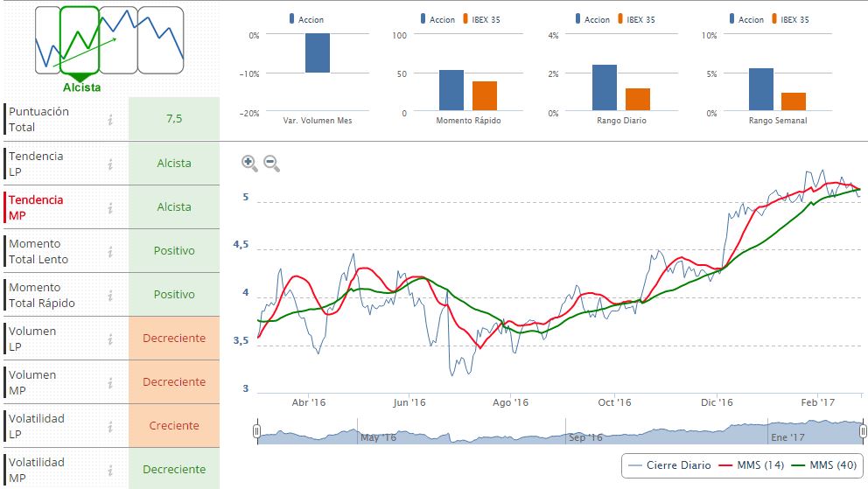The height and width of the screenshot is (489, 868).
Task: Click the right handle of range navigator
Action: (x=863, y=431)
